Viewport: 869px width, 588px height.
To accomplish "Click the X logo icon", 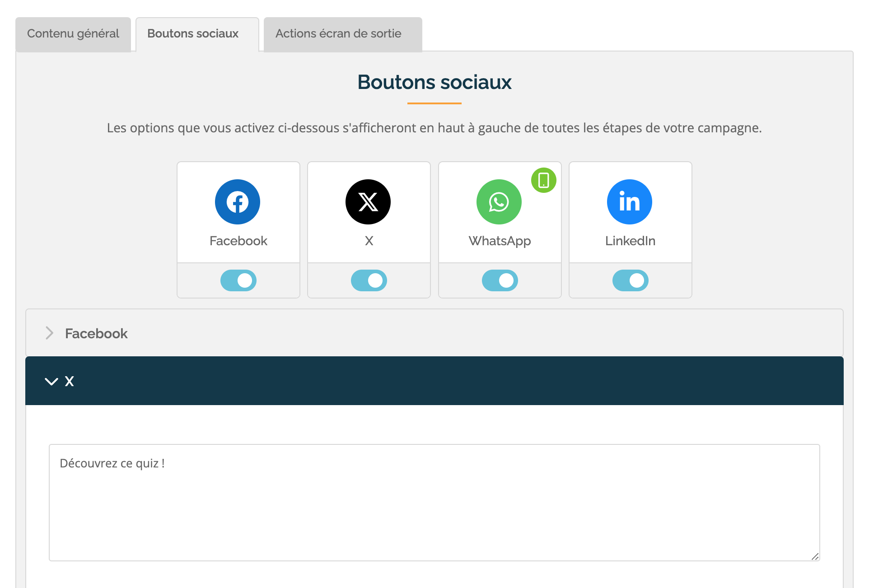I will coord(368,202).
